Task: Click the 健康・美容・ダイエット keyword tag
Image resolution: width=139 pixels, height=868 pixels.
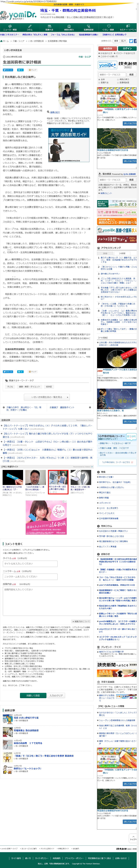Action: (x=29, y=387)
